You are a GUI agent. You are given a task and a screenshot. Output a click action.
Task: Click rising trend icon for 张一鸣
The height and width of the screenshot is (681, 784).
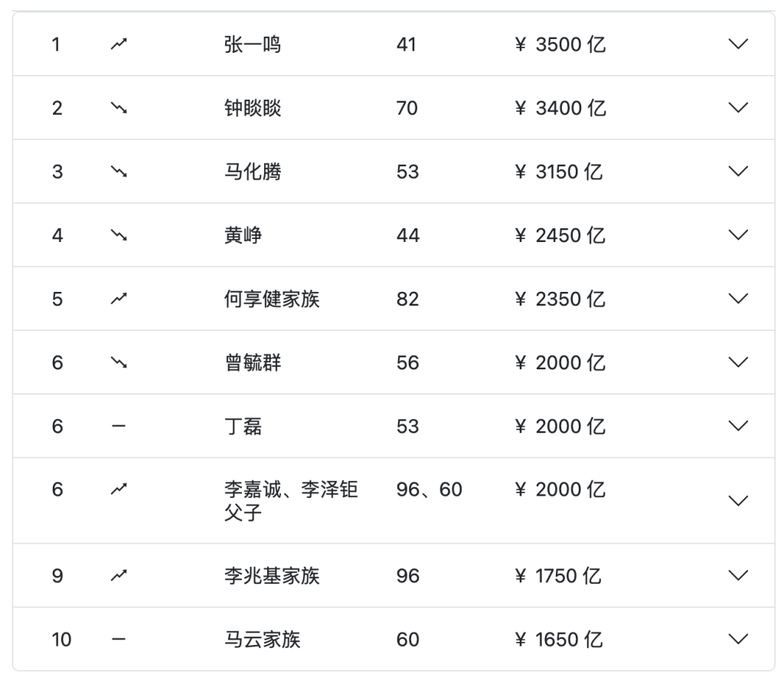119,44
